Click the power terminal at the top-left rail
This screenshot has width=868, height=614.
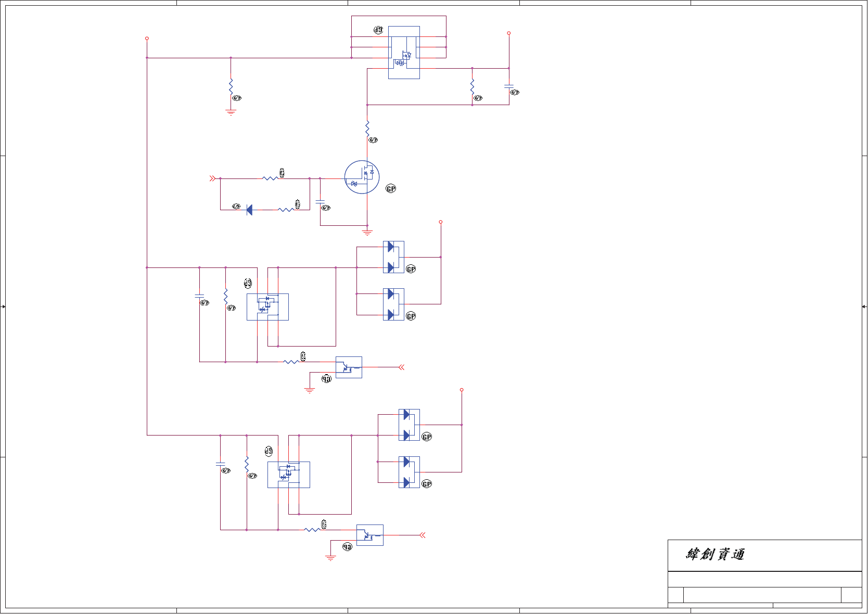[147, 39]
